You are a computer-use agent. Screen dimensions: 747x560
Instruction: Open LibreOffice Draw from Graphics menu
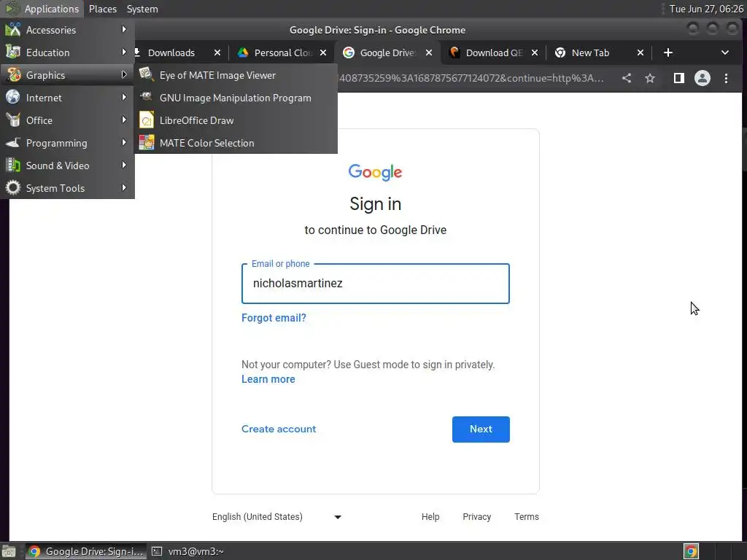236,120
